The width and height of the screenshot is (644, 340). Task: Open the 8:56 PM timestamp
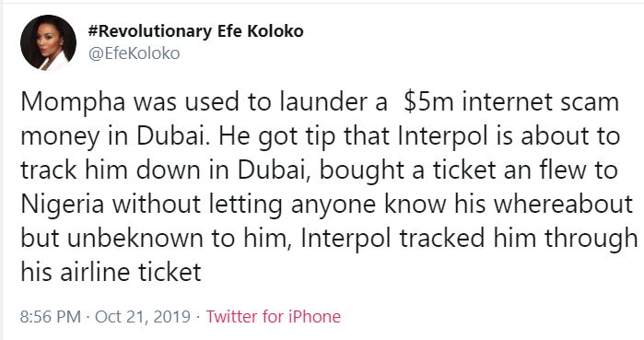(x=50, y=317)
